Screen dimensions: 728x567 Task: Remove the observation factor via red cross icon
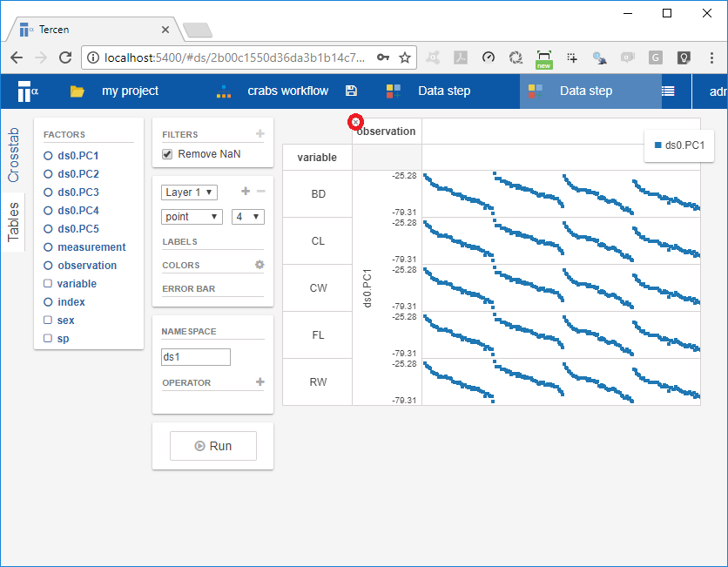pos(355,122)
